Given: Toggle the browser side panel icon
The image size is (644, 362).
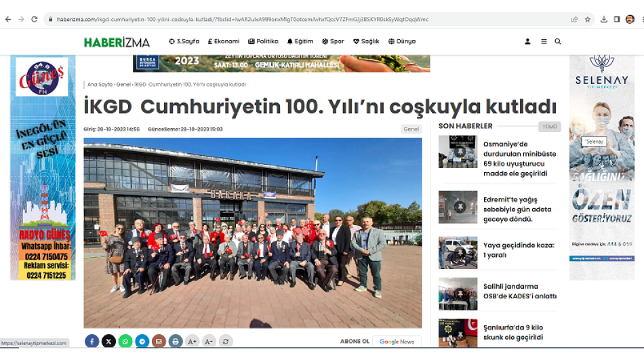Looking at the screenshot, I should click(x=617, y=19).
